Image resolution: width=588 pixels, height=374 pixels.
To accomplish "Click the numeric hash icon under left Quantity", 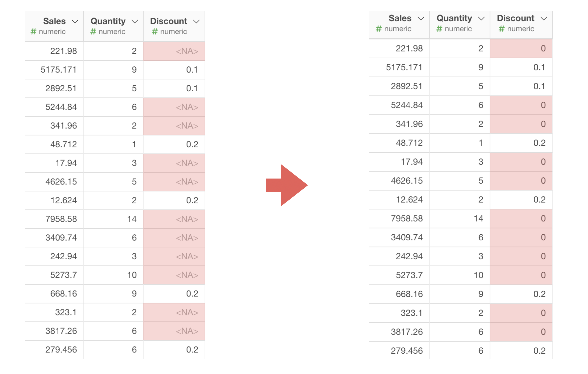I will pos(93,32).
